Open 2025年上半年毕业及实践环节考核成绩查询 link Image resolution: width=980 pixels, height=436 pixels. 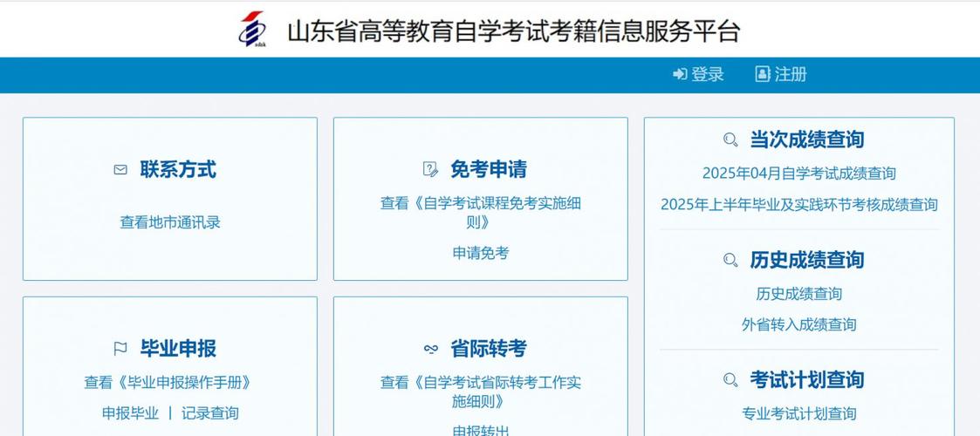click(x=798, y=204)
